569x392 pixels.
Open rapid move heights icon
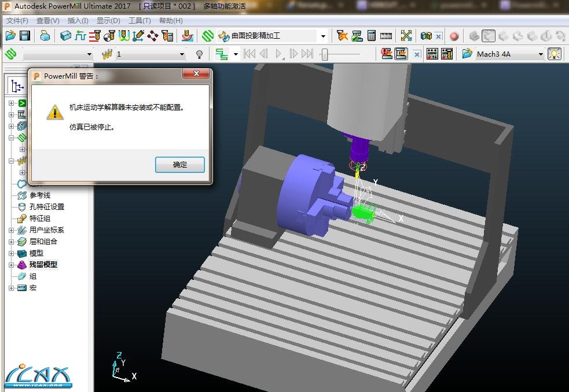pyautogui.click(x=80, y=35)
